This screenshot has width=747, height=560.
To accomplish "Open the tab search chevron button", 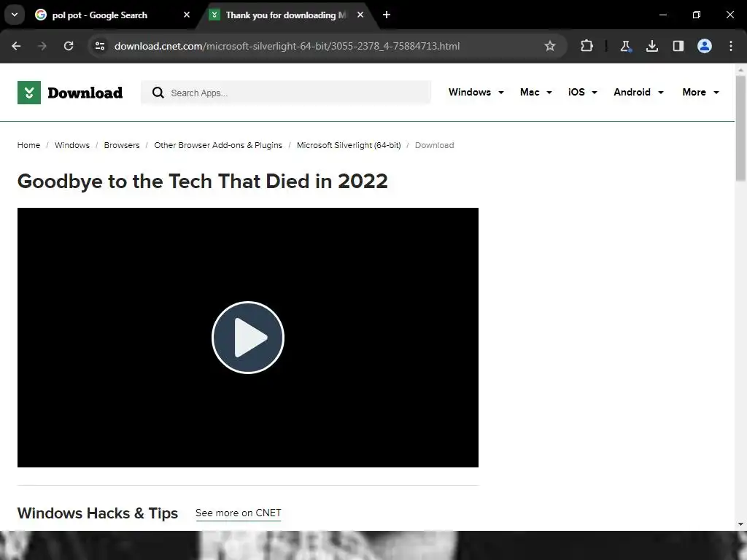I will [x=15, y=15].
